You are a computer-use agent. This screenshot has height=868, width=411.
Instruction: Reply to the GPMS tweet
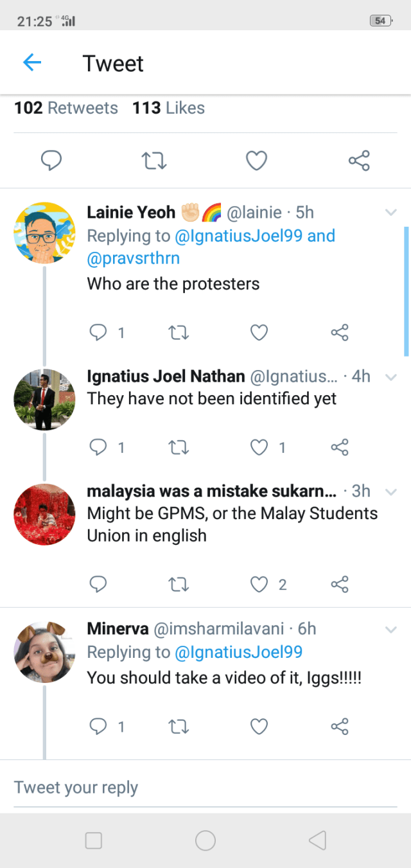pyautogui.click(x=98, y=583)
